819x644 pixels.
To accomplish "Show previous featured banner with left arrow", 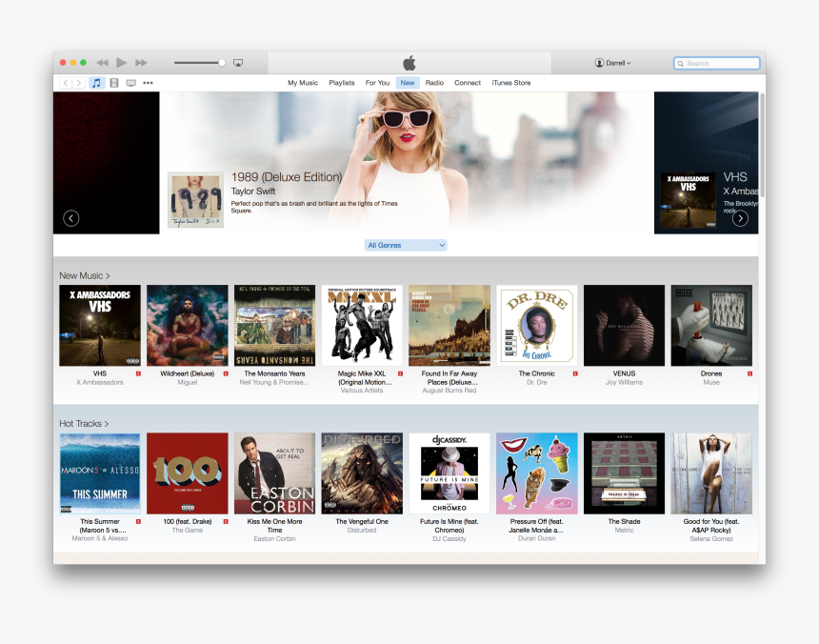I will pos(71,218).
